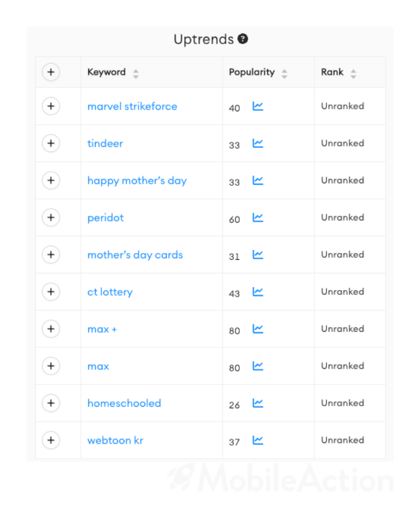
Task: Open the peridot keyword link
Action: tap(106, 218)
